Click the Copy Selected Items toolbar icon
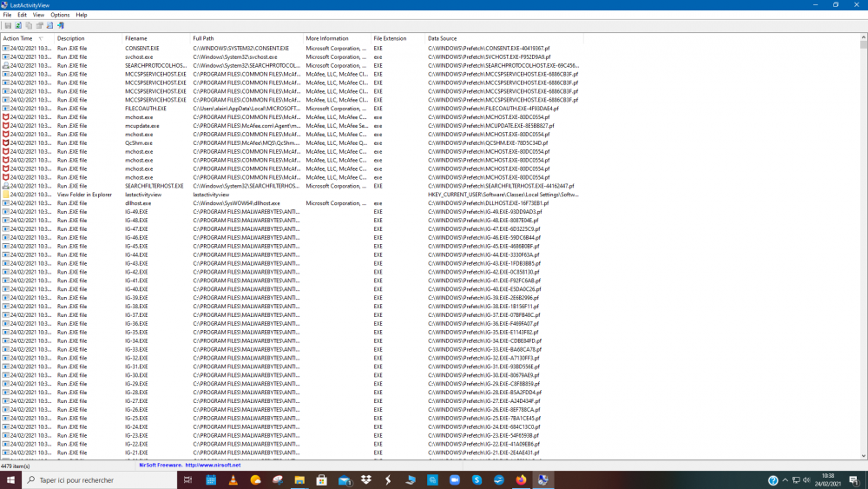 29,25
